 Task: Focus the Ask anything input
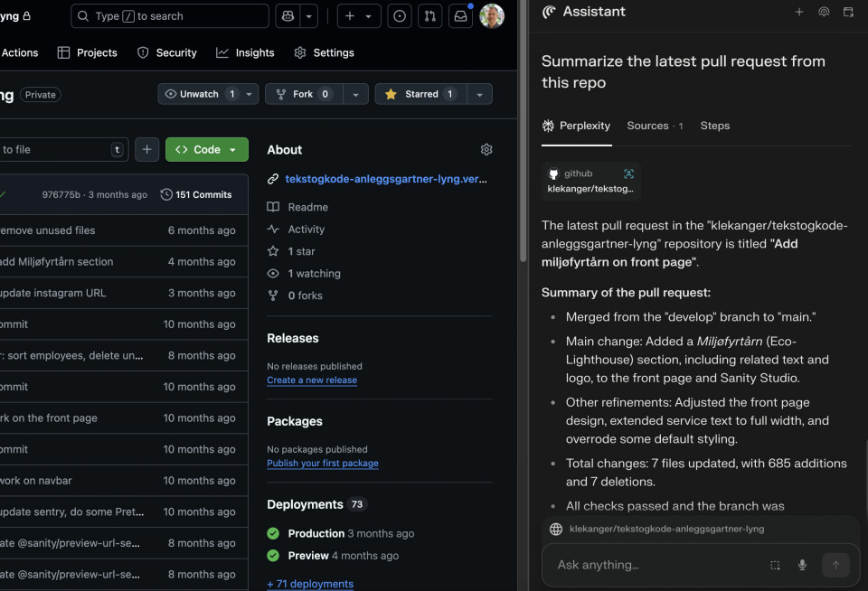click(x=659, y=565)
